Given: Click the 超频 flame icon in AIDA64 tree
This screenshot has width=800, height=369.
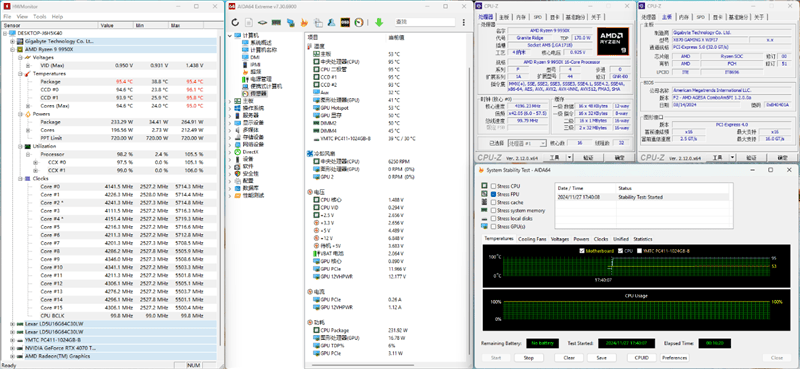Looking at the screenshot, I should (245, 72).
